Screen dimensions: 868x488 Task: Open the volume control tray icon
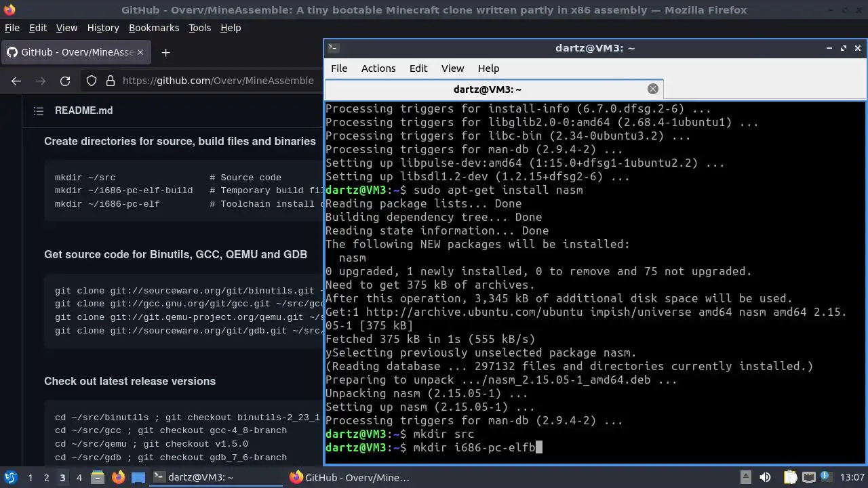765,477
